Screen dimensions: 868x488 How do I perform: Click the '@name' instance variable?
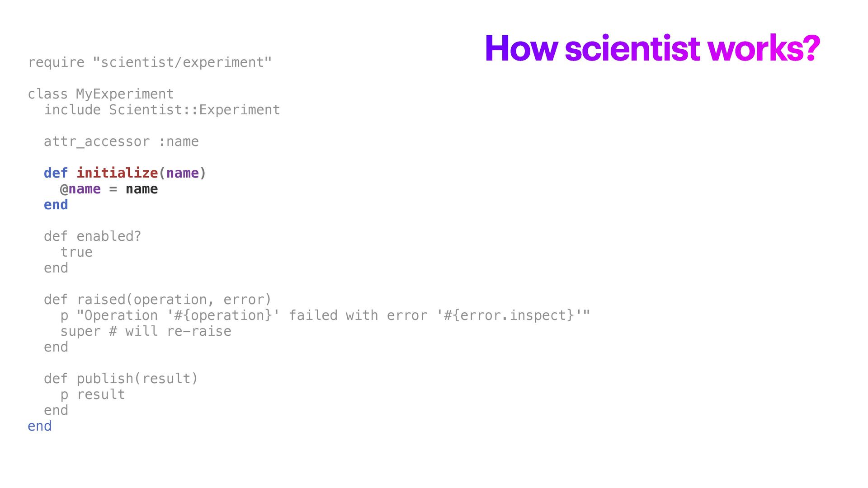point(80,189)
